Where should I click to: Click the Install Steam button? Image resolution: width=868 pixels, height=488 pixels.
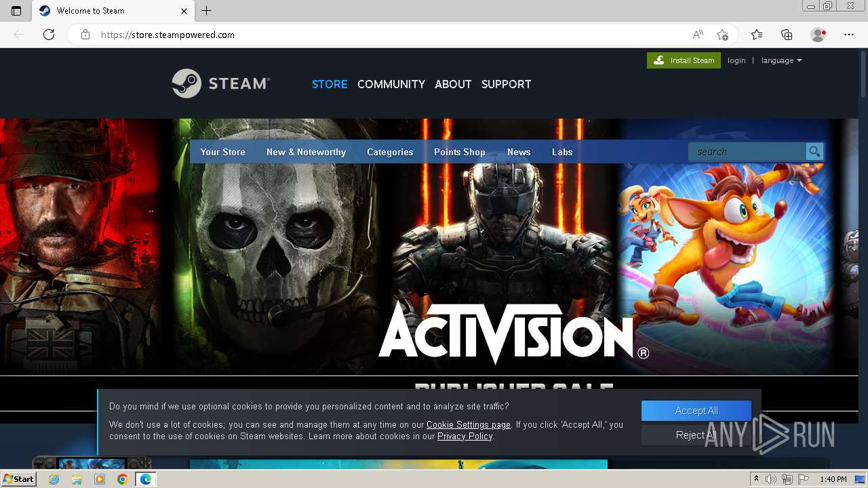tap(684, 60)
